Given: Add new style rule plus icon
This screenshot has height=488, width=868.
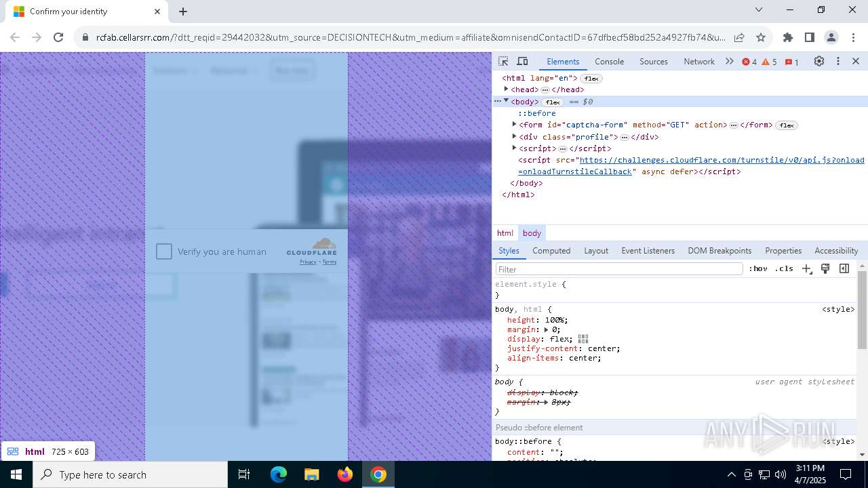Looking at the screenshot, I should click(x=807, y=268).
